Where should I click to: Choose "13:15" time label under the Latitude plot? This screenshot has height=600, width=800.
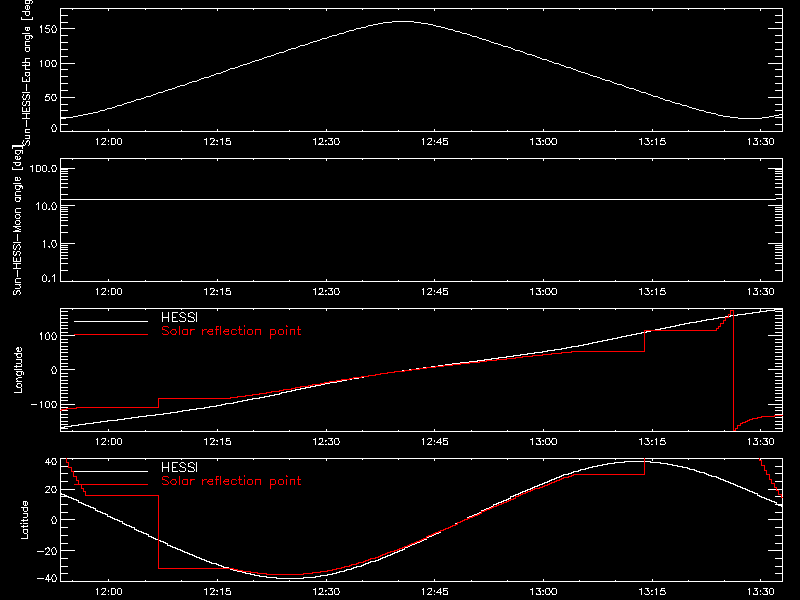[x=652, y=592]
